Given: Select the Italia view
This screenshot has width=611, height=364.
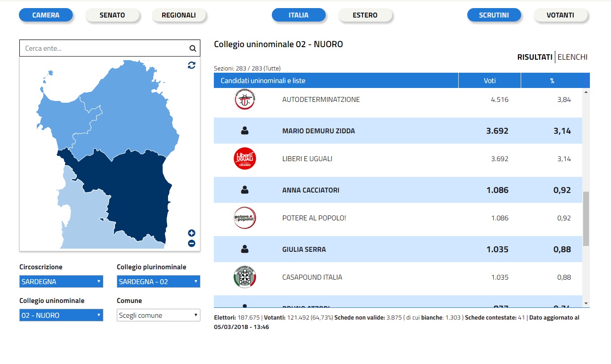Looking at the screenshot, I should [x=299, y=15].
